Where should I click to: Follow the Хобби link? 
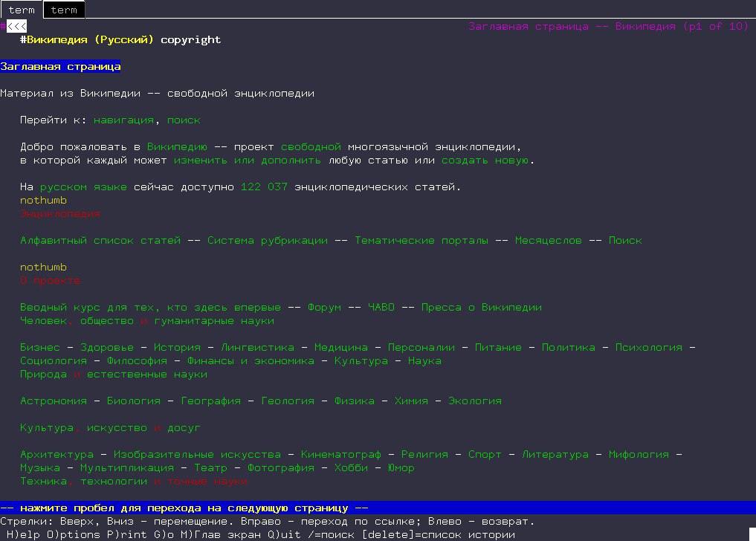click(351, 467)
